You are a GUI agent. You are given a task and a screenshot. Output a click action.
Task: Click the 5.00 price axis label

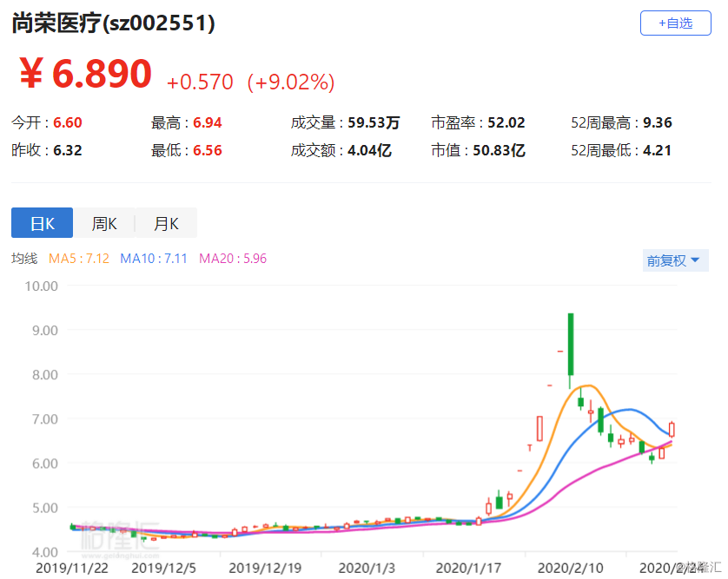point(45,508)
